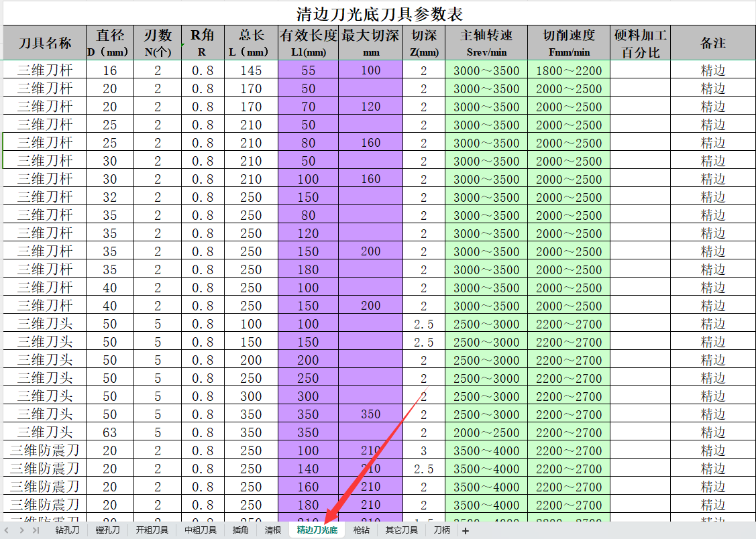Click the 硬料加工百分比 column header
756x539 pixels.
tap(640, 43)
